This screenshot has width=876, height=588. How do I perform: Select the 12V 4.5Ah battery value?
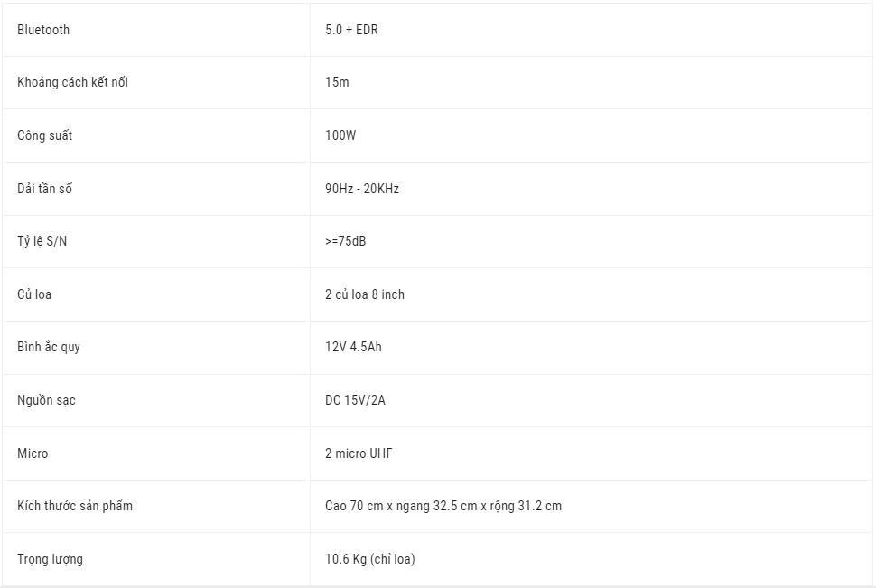pos(353,347)
